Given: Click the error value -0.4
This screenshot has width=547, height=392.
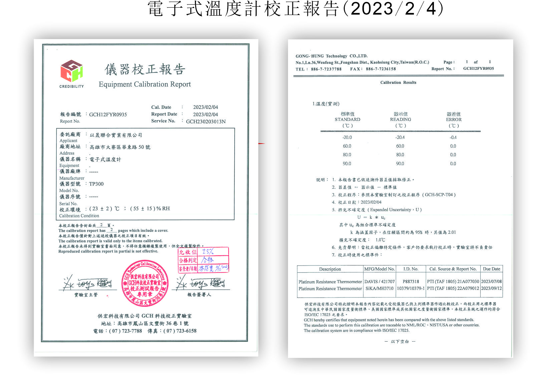Looking at the screenshot, I should (x=453, y=138).
